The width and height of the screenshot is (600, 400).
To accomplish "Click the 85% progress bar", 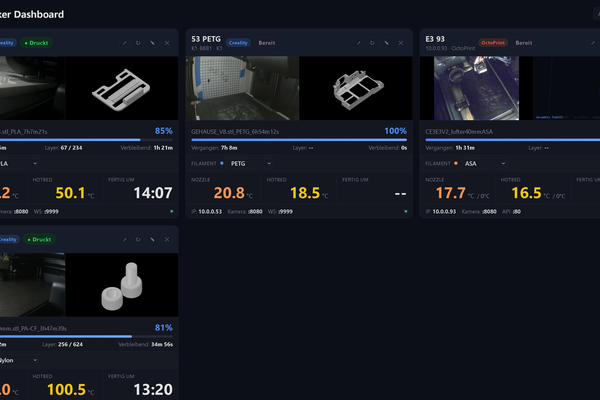I will coord(86,140).
